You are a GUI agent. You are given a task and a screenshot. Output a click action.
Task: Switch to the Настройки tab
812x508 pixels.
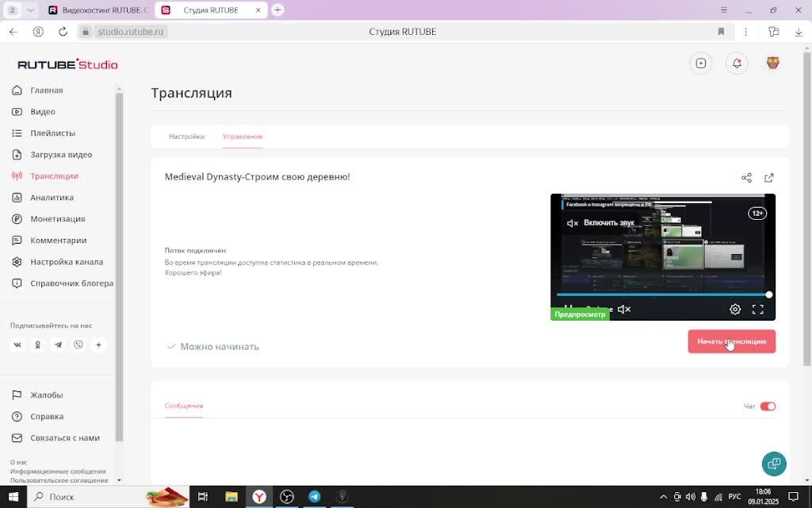point(186,137)
